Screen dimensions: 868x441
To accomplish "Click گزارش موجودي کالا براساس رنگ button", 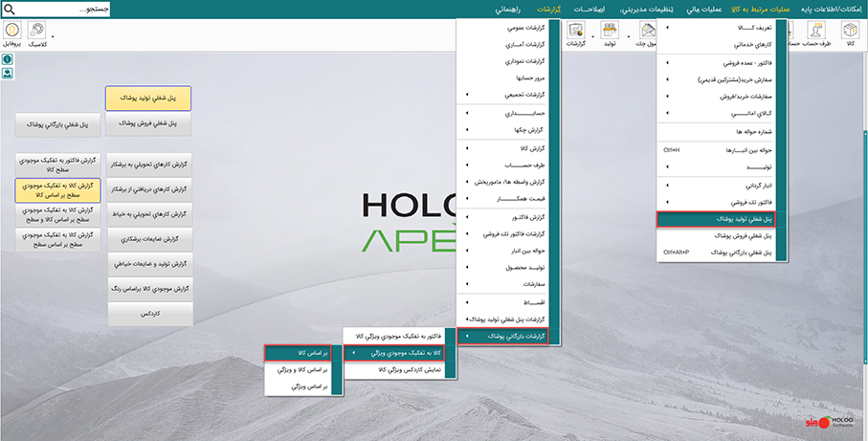I will (149, 290).
